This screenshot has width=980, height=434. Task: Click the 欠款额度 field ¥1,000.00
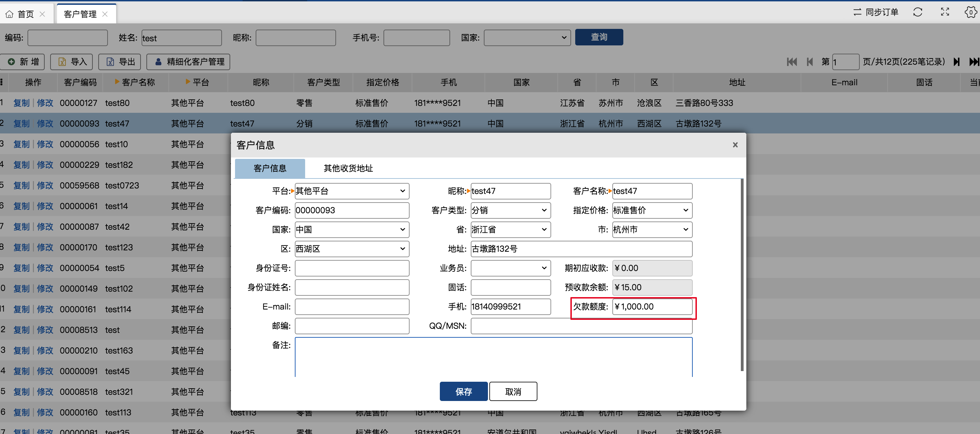pyautogui.click(x=652, y=307)
